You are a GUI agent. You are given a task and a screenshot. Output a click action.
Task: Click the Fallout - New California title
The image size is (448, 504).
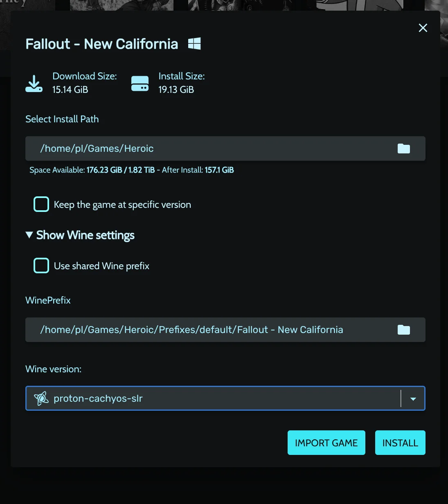(x=102, y=44)
